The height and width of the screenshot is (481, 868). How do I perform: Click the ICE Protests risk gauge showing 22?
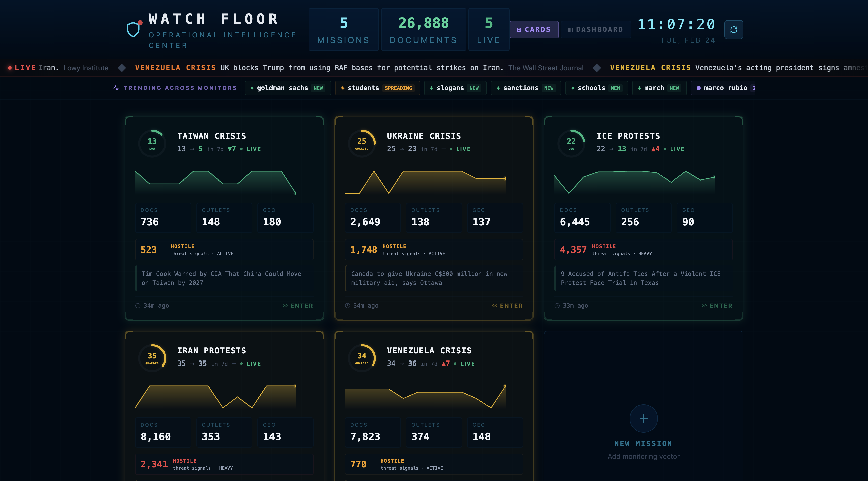click(x=571, y=143)
